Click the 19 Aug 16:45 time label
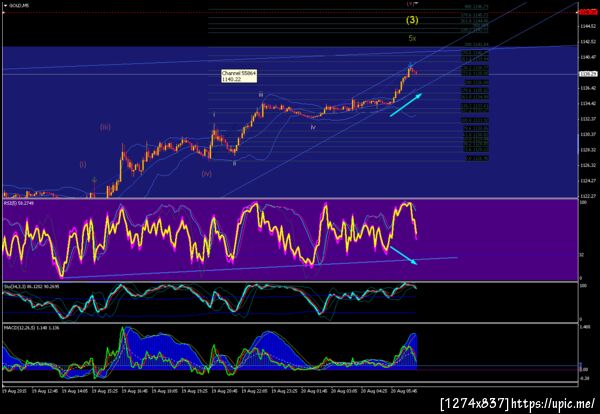Image resolution: width=600 pixels, height=414 pixels. click(135, 391)
